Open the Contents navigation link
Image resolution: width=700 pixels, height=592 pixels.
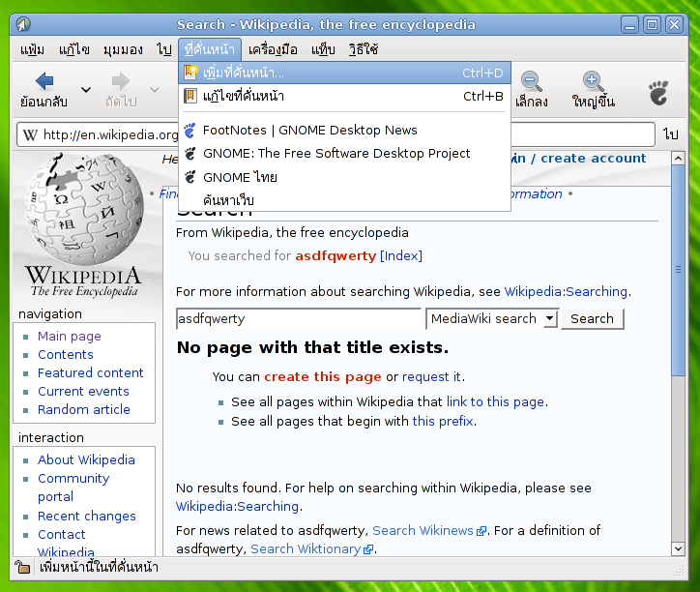point(66,355)
